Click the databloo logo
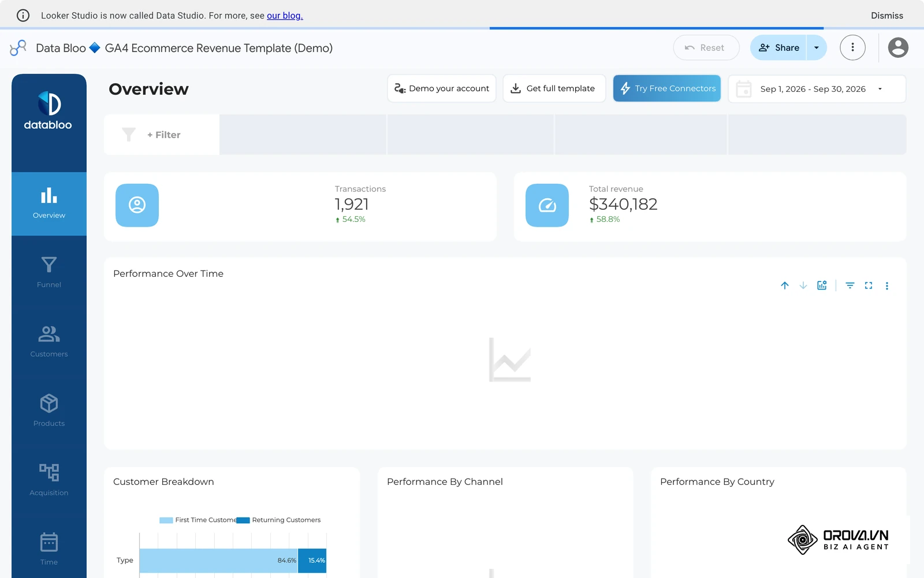Viewport: 924px width, 578px height. coord(49,110)
